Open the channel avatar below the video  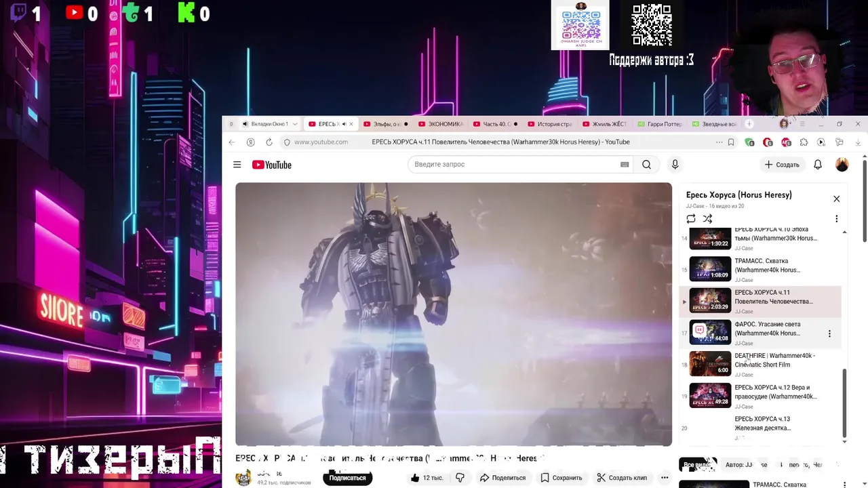[x=243, y=478]
